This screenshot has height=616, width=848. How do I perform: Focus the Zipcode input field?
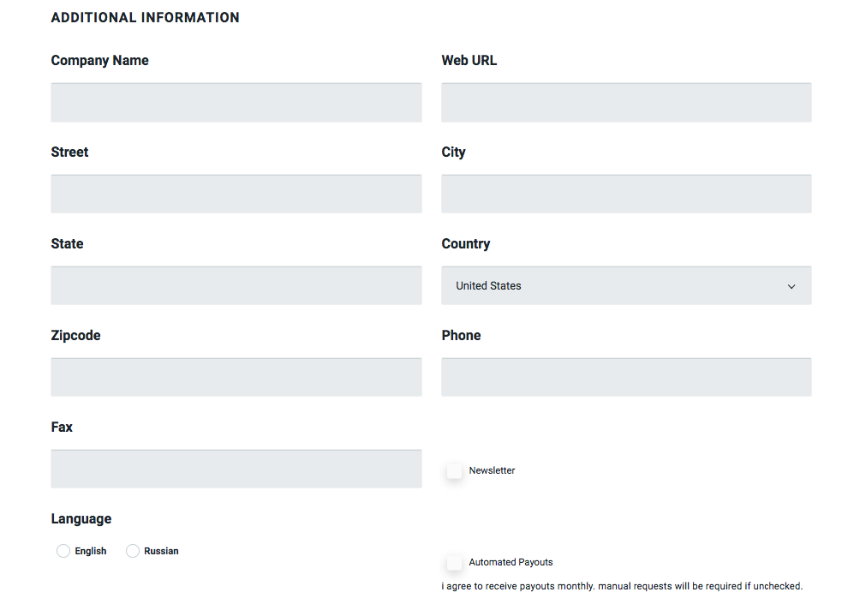236,378
